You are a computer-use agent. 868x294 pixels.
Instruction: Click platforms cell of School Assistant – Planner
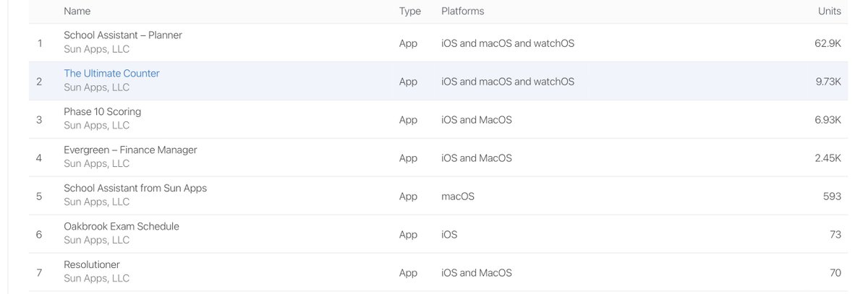[x=508, y=43]
